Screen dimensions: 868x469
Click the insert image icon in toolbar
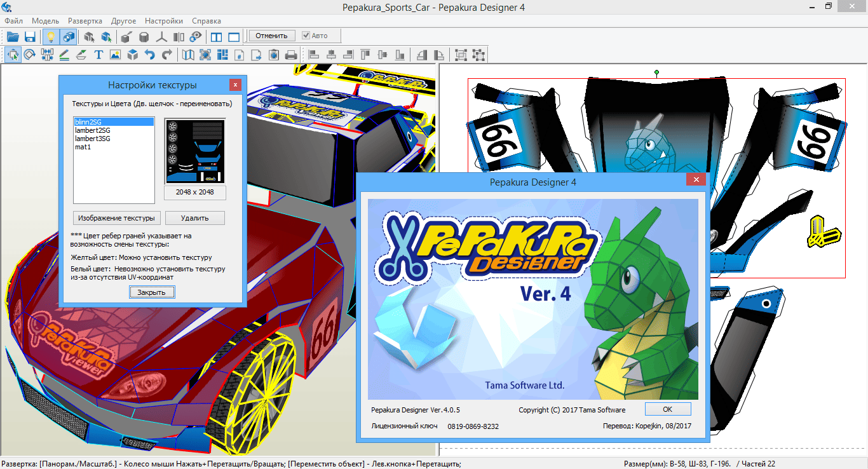[115, 55]
